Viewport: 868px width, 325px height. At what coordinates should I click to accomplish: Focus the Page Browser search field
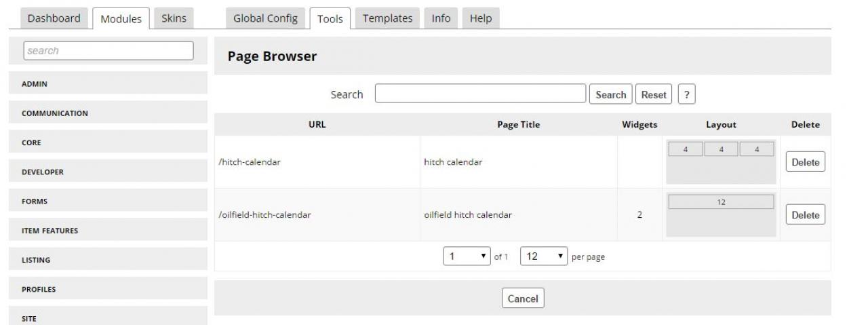click(480, 94)
